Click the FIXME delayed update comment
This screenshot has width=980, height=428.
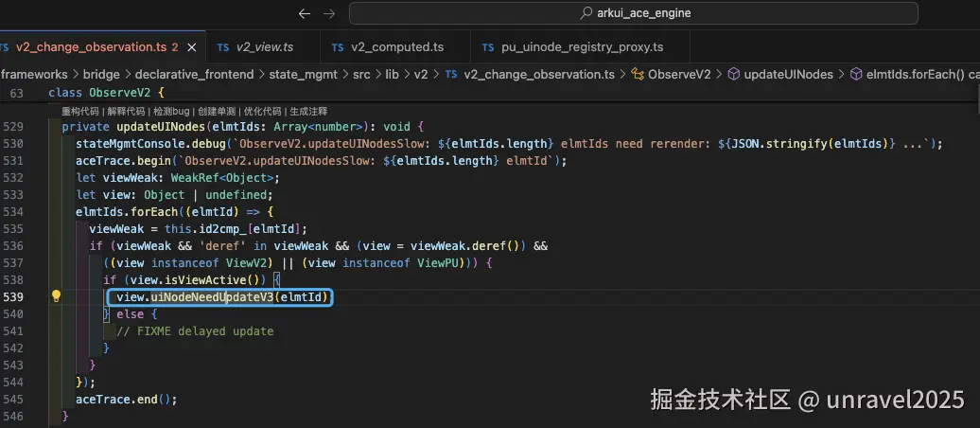point(195,331)
